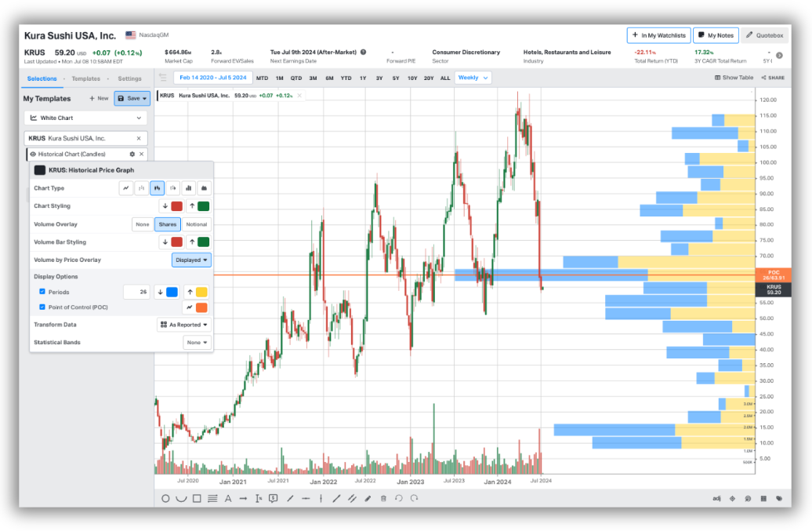Image resolution: width=812 pixels, height=531 pixels.
Task: Select the Fibonacci lines tool
Action: pyautogui.click(x=212, y=498)
